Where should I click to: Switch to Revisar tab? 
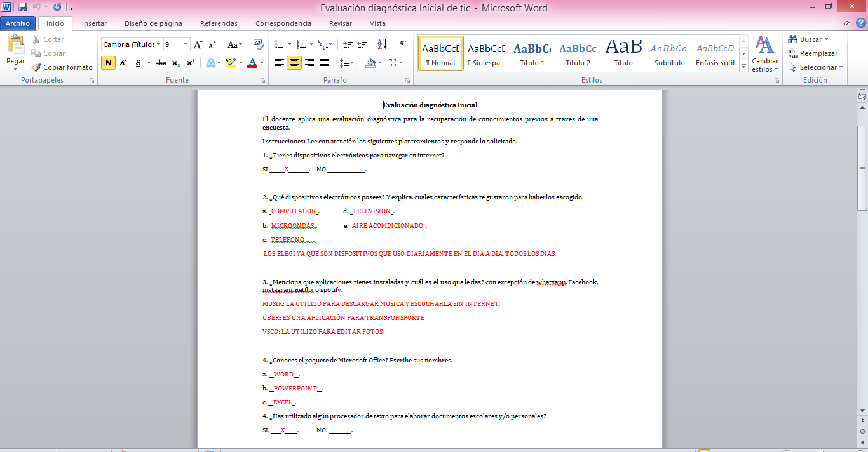(341, 23)
